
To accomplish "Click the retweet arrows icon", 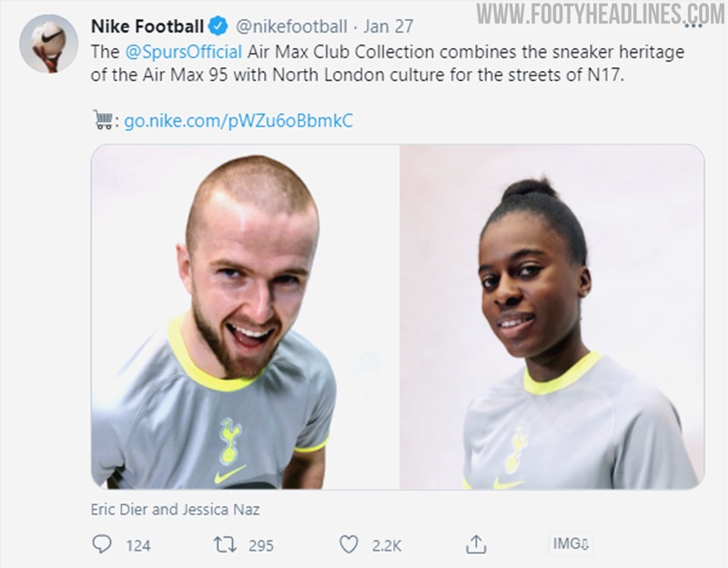I will click(225, 544).
